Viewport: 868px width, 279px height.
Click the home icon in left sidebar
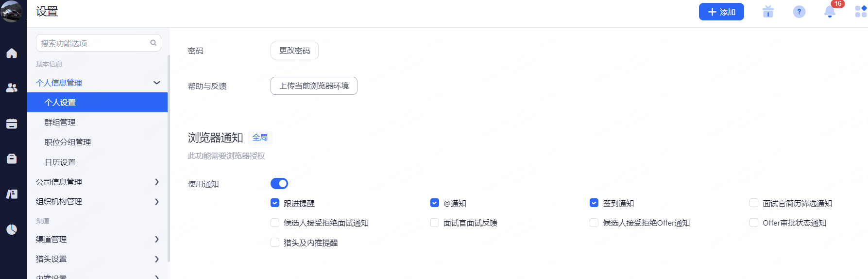pyautogui.click(x=12, y=53)
